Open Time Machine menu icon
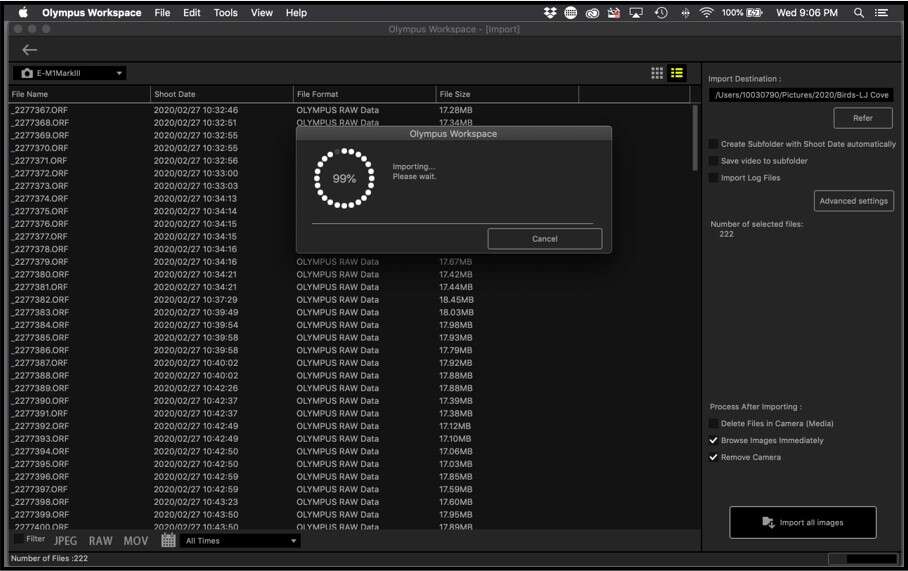Viewport: 908px width, 571px height. (661, 13)
